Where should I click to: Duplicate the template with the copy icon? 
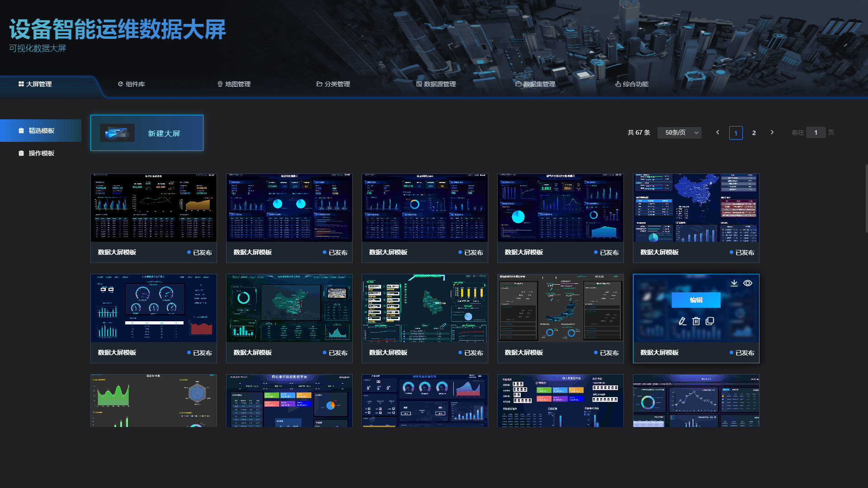[x=710, y=321]
